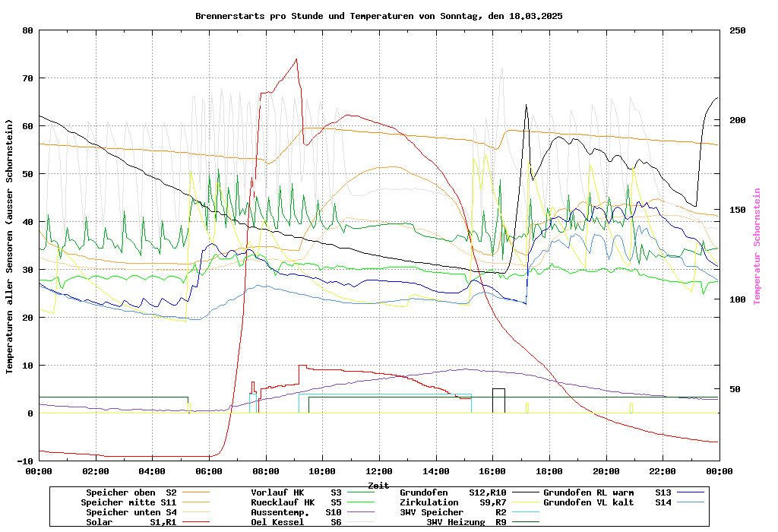The height and width of the screenshot is (532, 778).
Task: Select the 3WV Heizung R9 legend label
Action: tap(466, 522)
